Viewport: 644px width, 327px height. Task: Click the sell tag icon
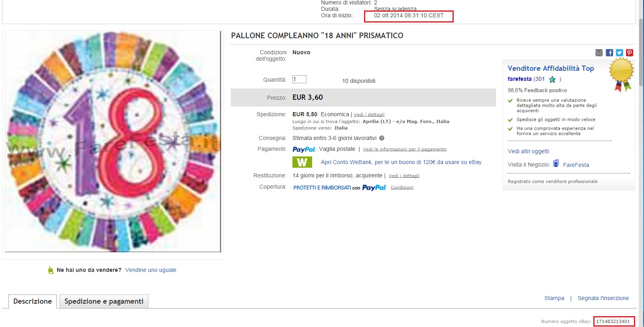tap(51, 270)
